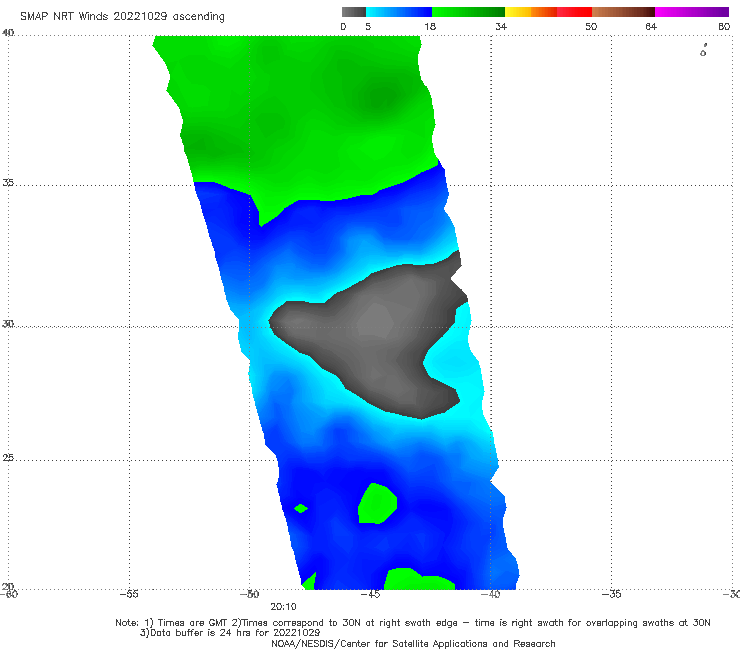Click the longitude axis label '-50'
The height and width of the screenshot is (650, 740).
(x=250, y=594)
